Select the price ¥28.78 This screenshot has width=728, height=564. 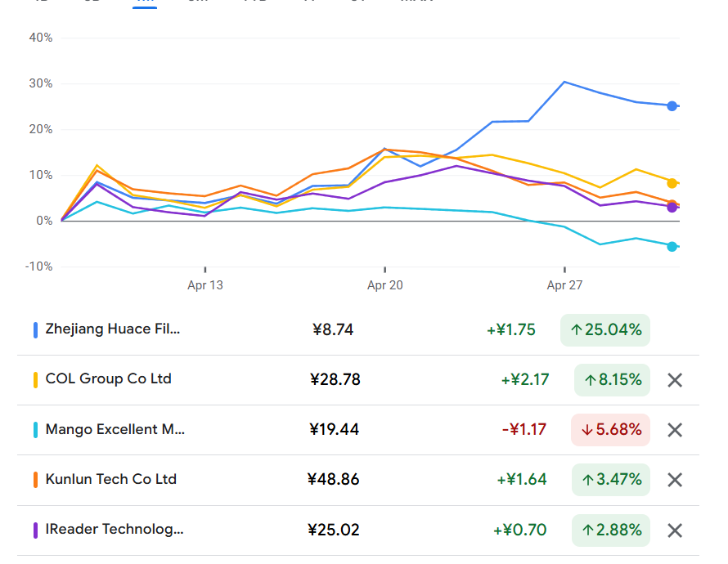tap(335, 380)
